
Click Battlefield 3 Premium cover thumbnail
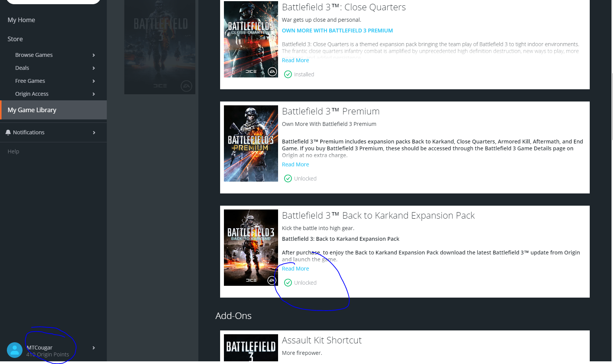[x=251, y=143]
